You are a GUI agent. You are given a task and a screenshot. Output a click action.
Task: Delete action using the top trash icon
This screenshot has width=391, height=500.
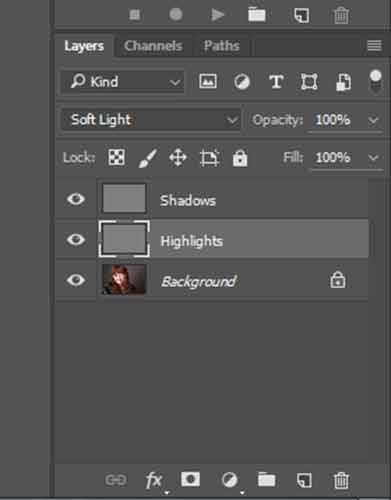(341, 15)
